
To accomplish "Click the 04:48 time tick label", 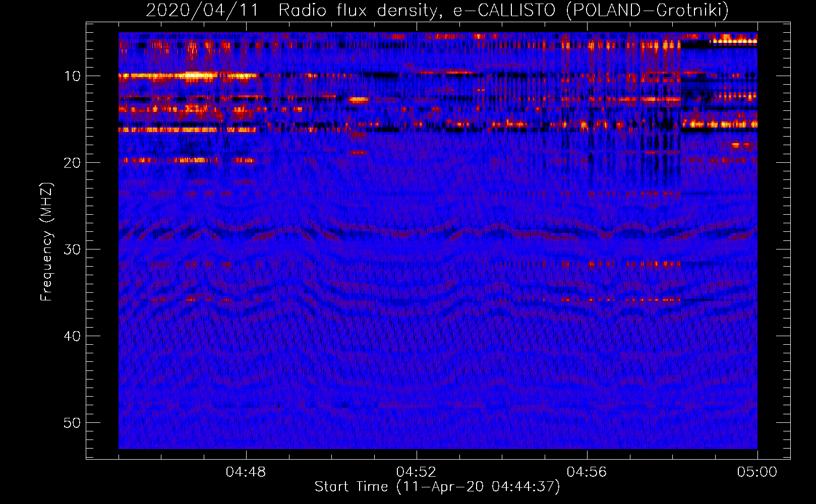I will pyautogui.click(x=246, y=472).
